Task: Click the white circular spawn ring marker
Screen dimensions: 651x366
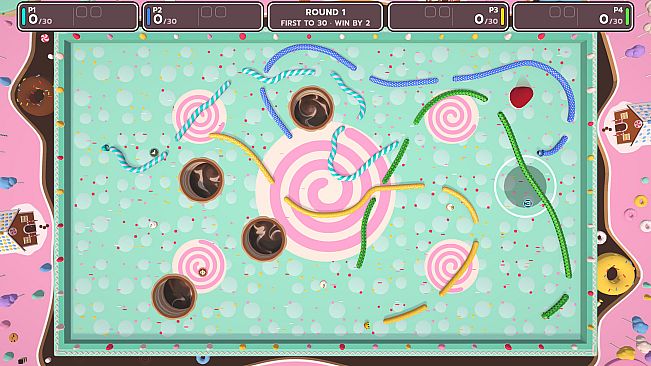Action: (525, 186)
